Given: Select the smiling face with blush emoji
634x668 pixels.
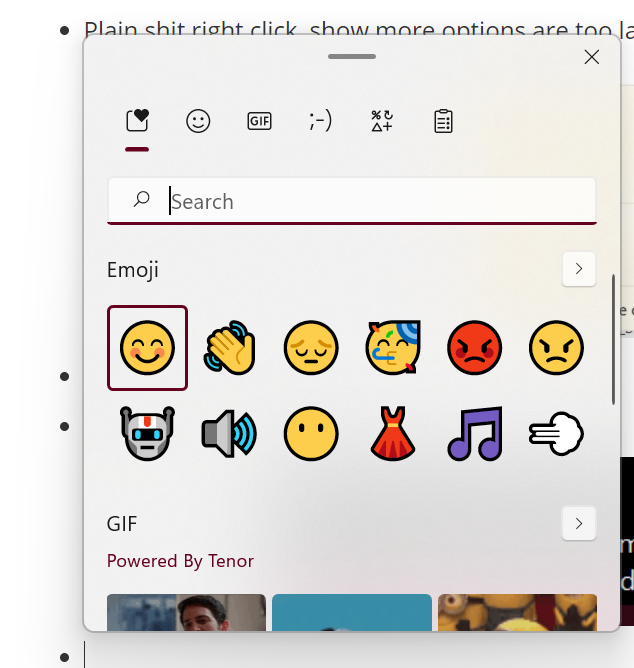Looking at the screenshot, I should coord(147,347).
